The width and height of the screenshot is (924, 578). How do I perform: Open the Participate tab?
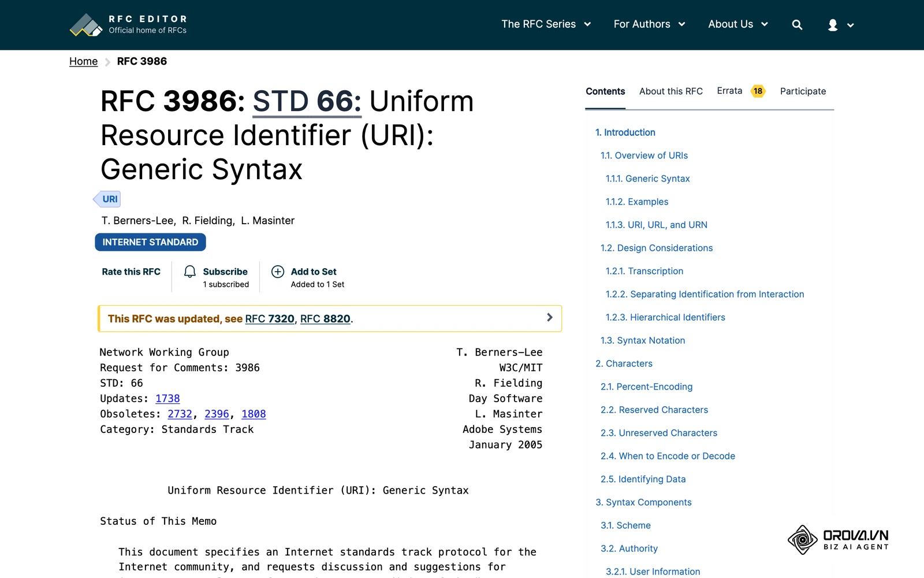pyautogui.click(x=803, y=91)
